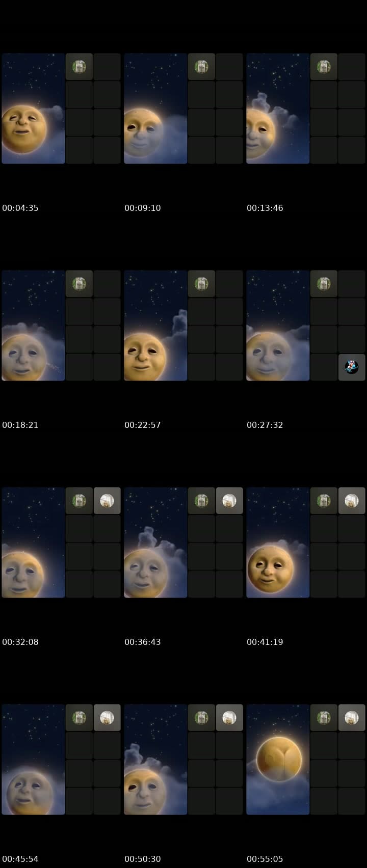Select the 00:45:54 timestamp label
Image resolution: width=367 pixels, height=868 pixels.
click(x=20, y=859)
